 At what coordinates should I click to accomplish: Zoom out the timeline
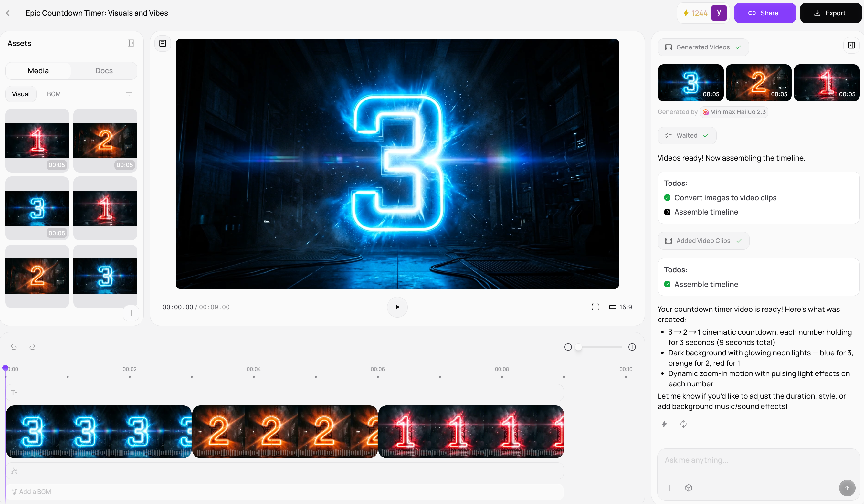(x=568, y=347)
